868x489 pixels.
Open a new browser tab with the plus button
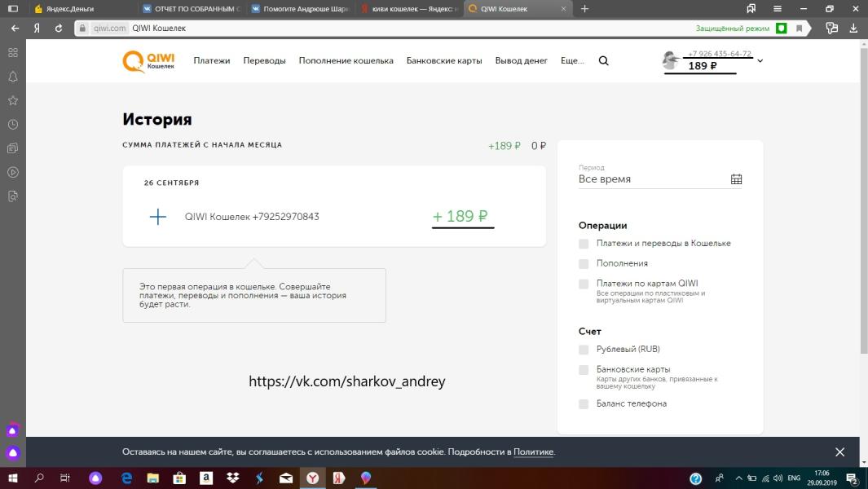pyautogui.click(x=584, y=9)
